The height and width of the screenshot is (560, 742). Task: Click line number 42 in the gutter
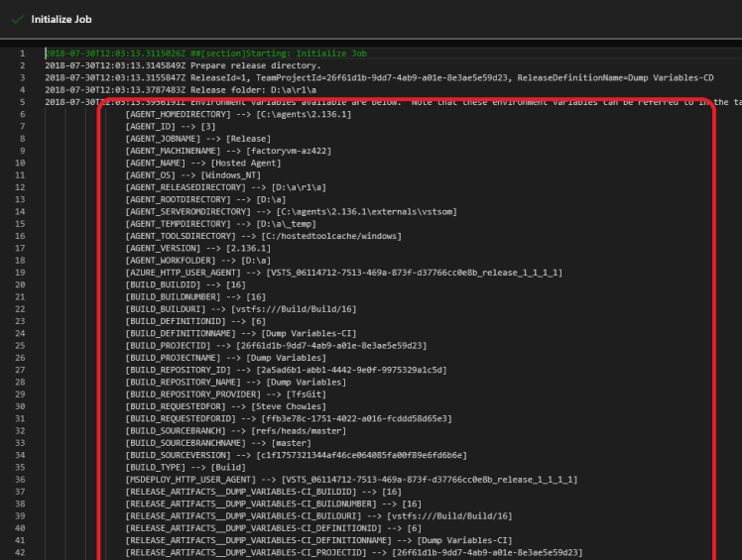21,552
